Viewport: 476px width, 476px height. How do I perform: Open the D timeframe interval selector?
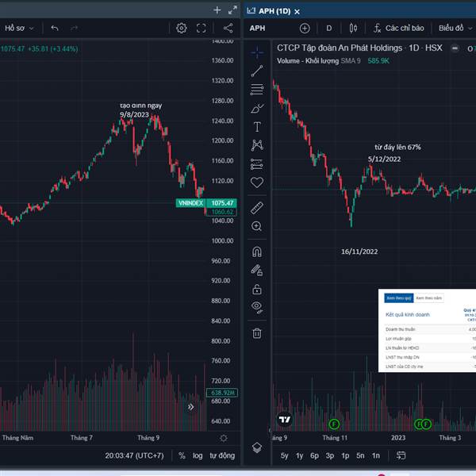click(x=329, y=28)
